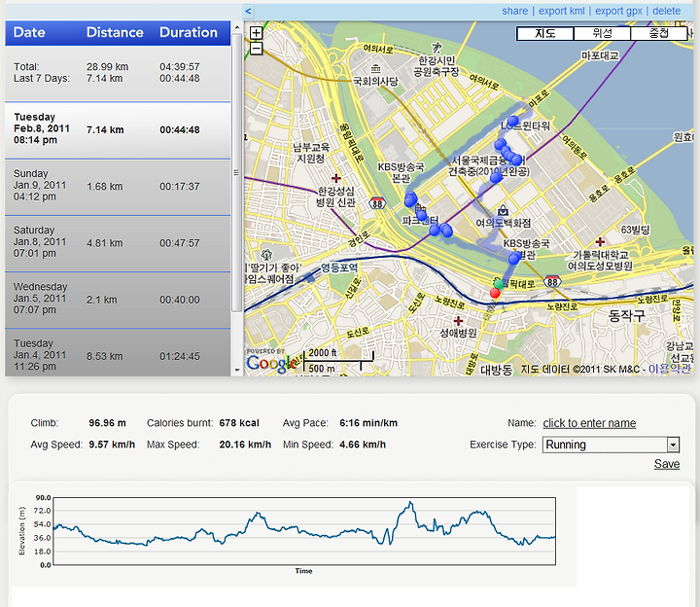Click the Google logo on map
This screenshot has height=607, width=700.
272,363
